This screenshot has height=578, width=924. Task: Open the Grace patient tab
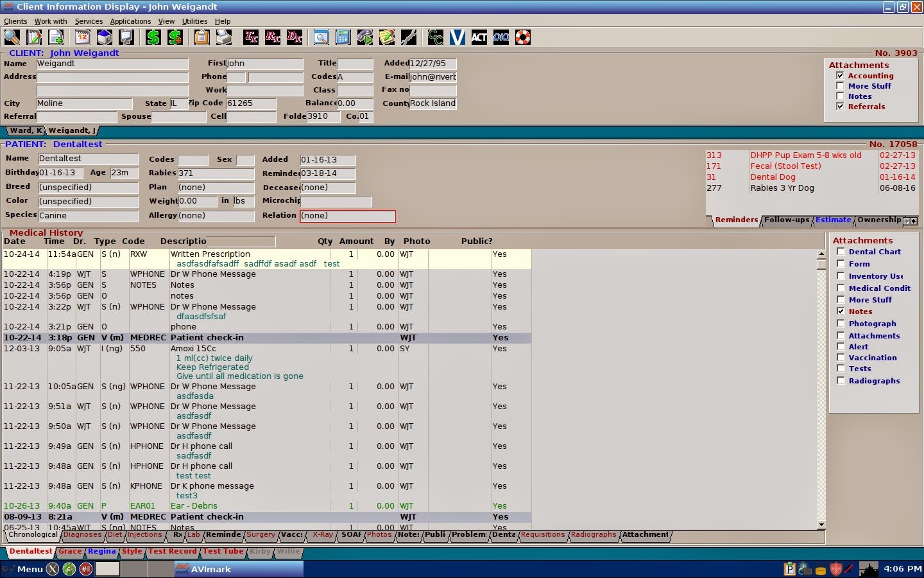pyautogui.click(x=71, y=551)
